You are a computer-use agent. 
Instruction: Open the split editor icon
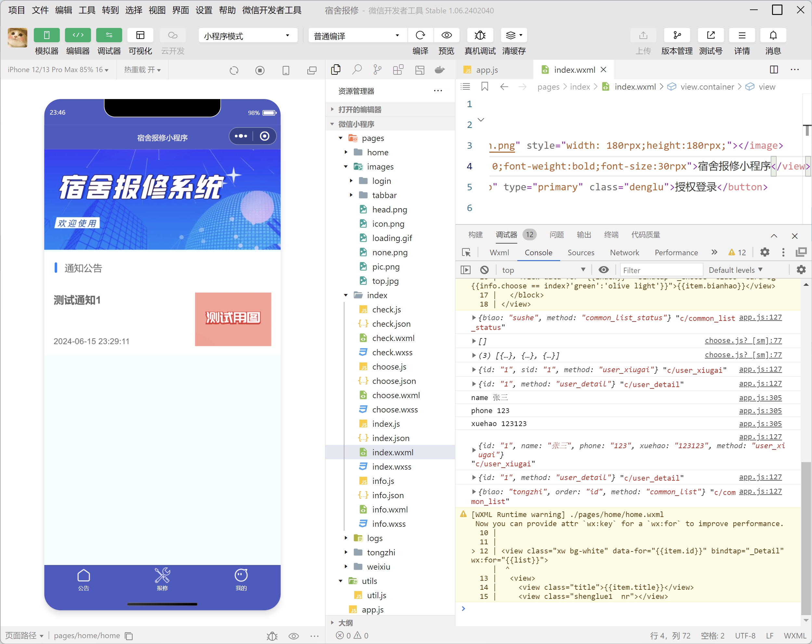pos(774,69)
